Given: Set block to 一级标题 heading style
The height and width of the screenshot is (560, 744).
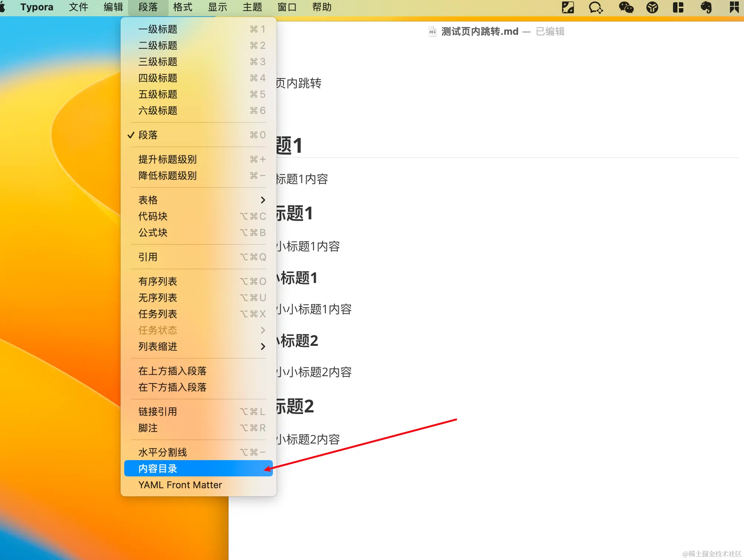Looking at the screenshot, I should [158, 29].
